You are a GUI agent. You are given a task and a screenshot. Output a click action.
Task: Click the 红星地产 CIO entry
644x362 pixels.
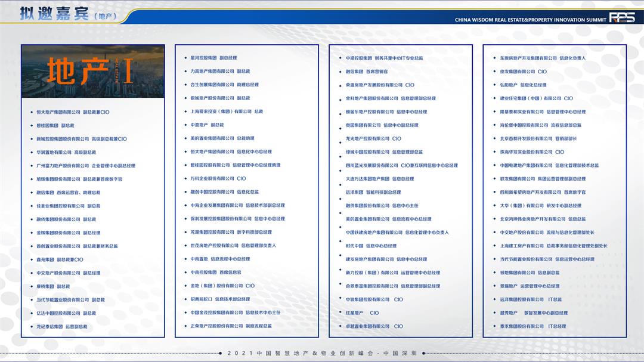(x=362, y=313)
